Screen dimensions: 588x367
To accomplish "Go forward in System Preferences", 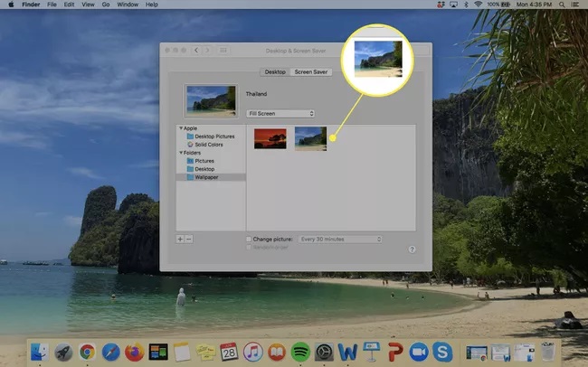I will click(x=207, y=51).
